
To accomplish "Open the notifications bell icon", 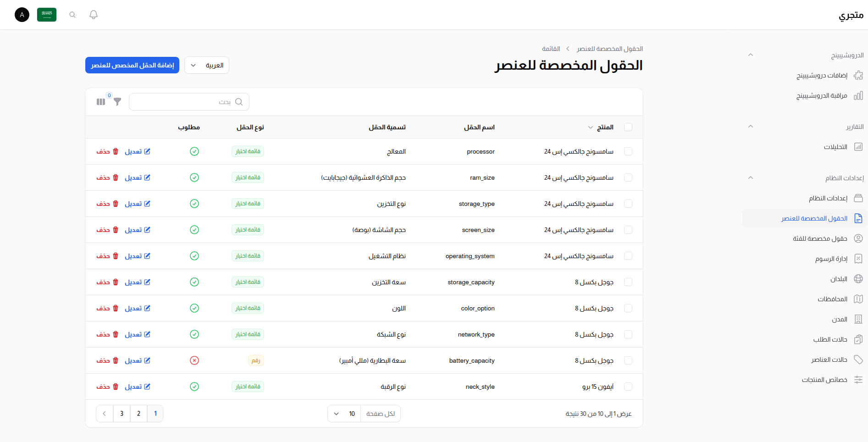I will pyautogui.click(x=93, y=14).
